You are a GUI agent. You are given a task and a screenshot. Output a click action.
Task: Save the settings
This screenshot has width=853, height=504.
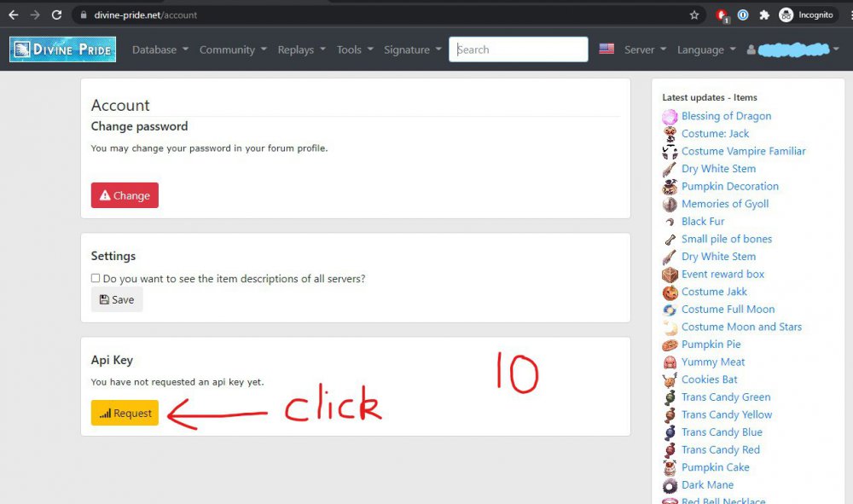(116, 299)
